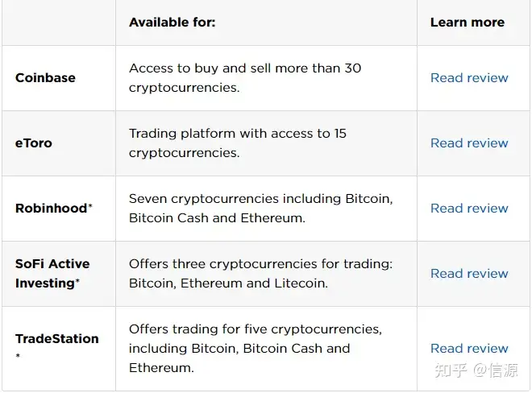Click the SoFi Active Investing name

[x=52, y=273]
